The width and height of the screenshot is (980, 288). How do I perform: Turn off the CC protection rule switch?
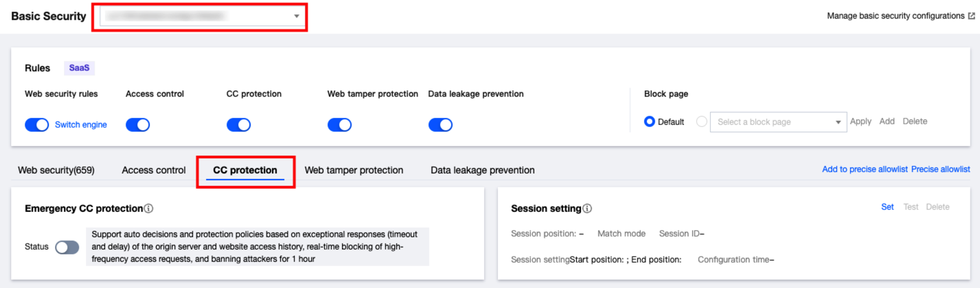pyautogui.click(x=238, y=125)
